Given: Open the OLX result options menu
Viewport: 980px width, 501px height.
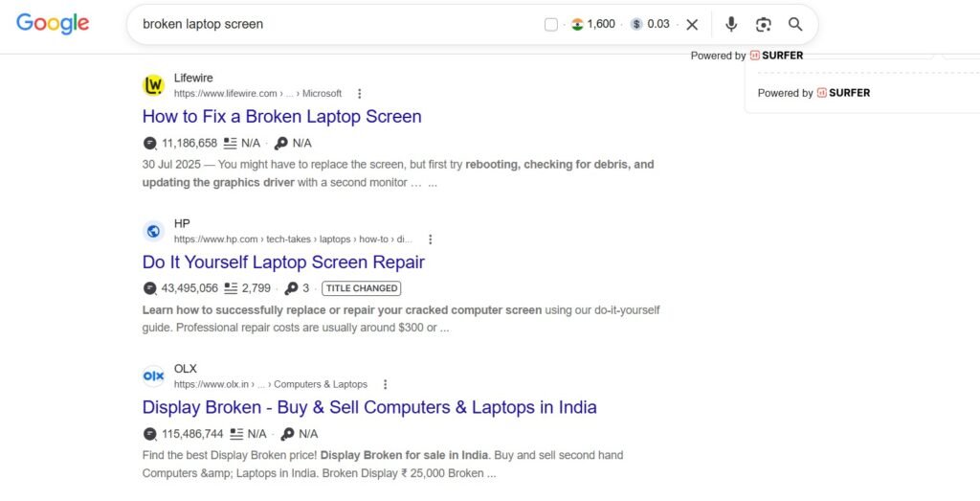Looking at the screenshot, I should (x=385, y=385).
